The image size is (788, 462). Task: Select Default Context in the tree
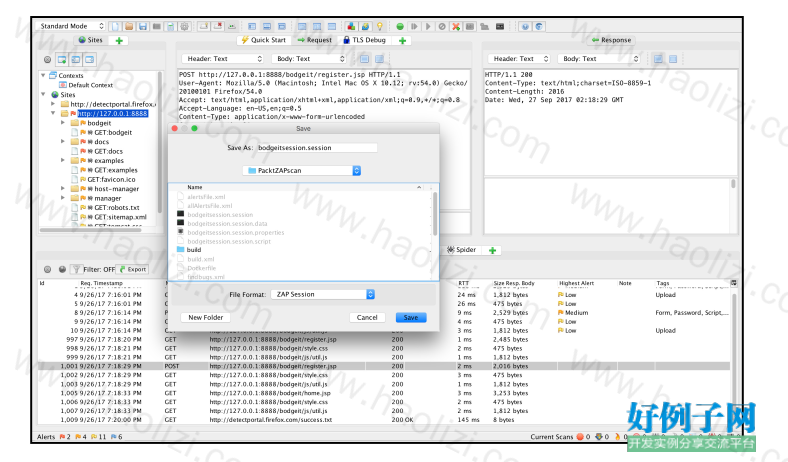point(90,85)
